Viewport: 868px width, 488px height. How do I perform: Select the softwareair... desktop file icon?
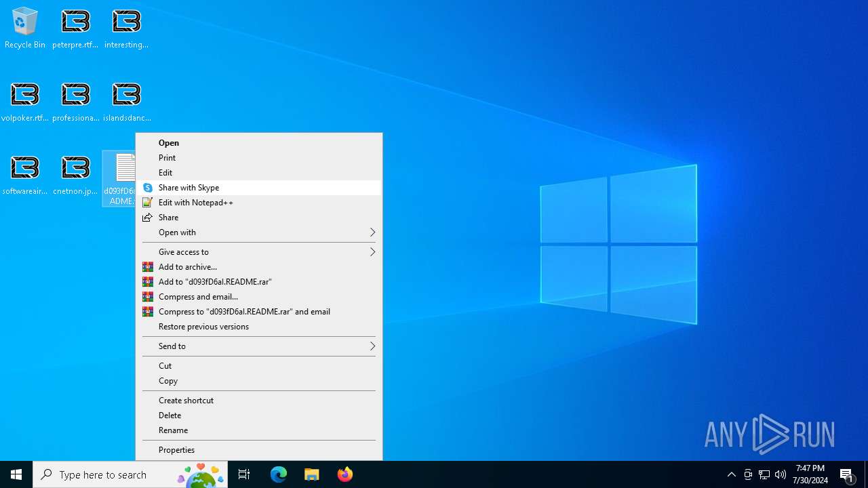[25, 175]
